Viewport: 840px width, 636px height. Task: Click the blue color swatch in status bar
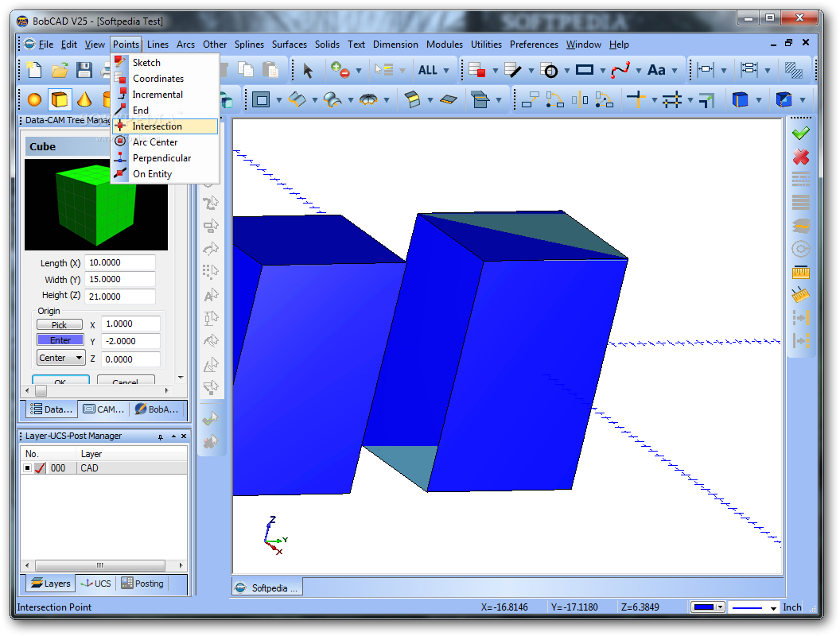[704, 607]
